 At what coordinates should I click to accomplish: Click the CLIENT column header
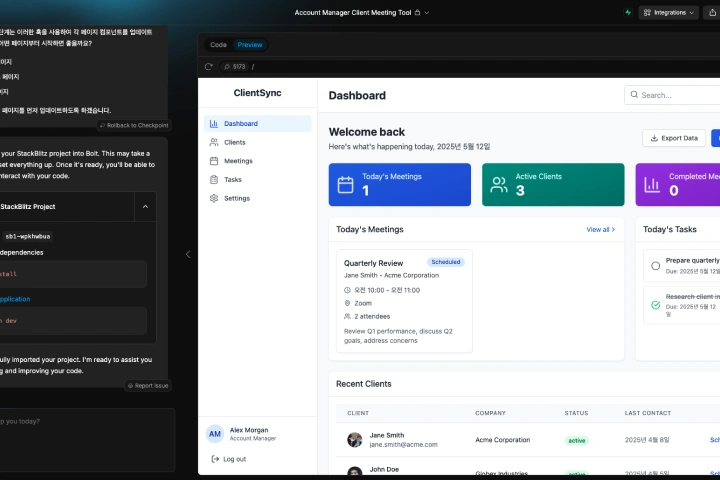coord(358,413)
